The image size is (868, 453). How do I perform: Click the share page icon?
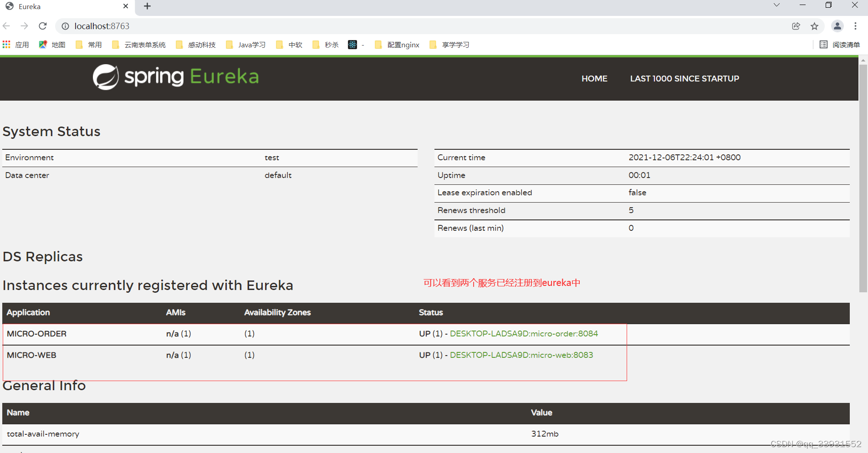(796, 26)
